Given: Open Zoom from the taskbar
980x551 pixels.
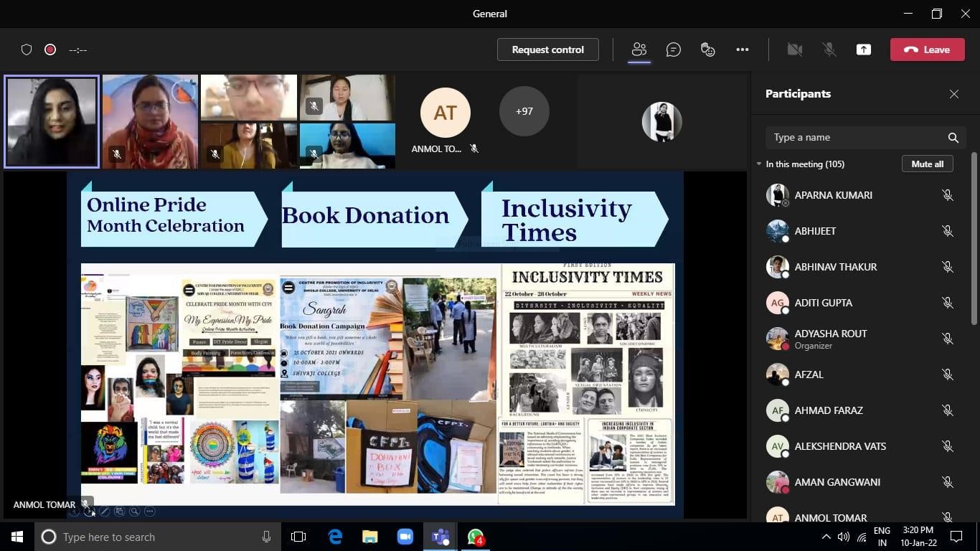Looking at the screenshot, I should pyautogui.click(x=405, y=537).
